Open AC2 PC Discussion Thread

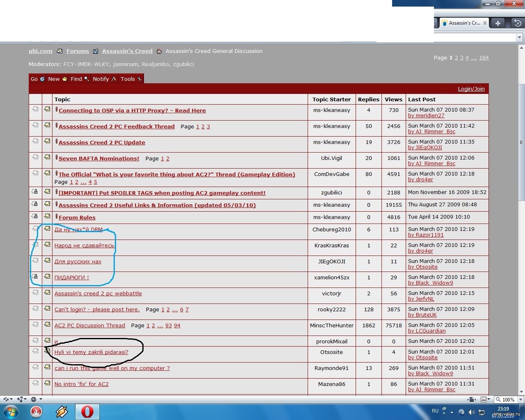pos(90,325)
